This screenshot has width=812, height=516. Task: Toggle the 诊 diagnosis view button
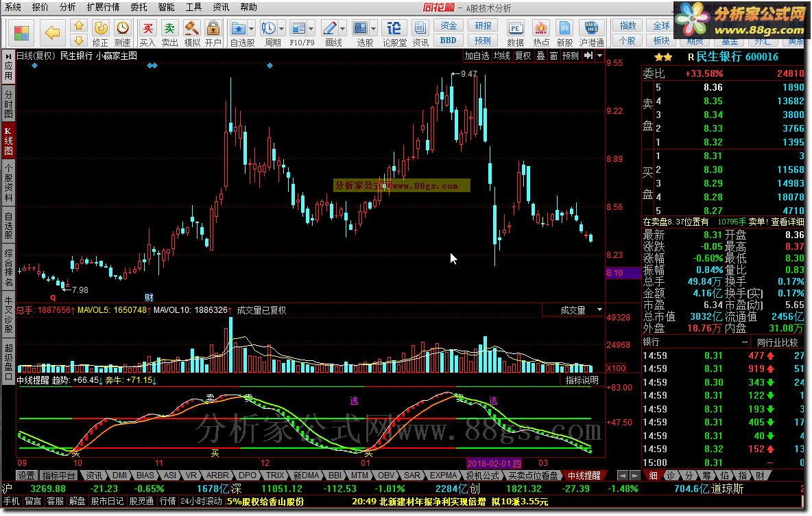point(671,475)
